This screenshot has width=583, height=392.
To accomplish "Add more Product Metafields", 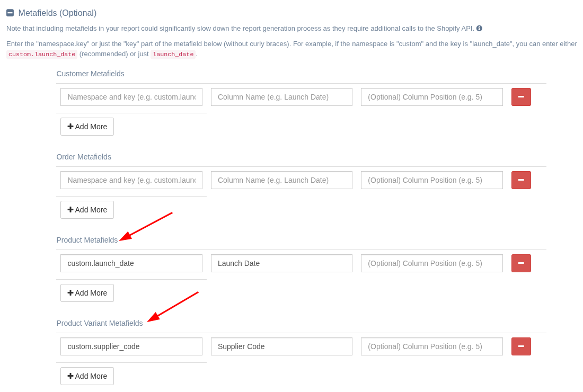I will (x=87, y=293).
